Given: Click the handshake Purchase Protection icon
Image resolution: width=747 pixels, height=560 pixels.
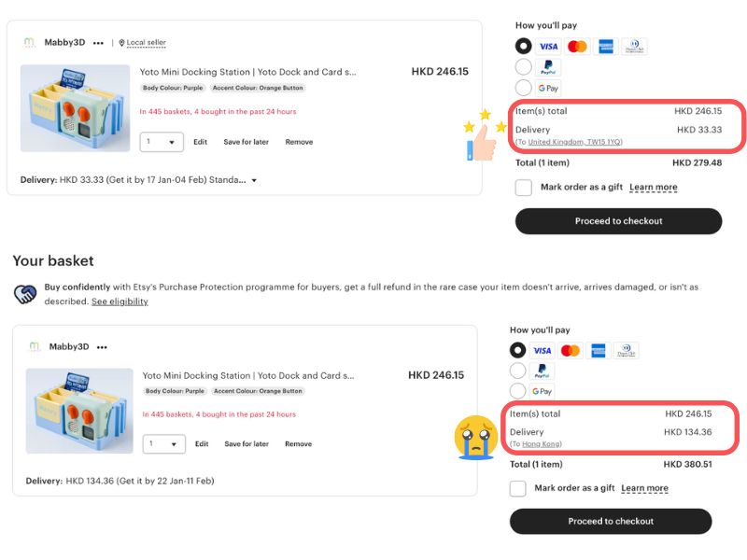Looking at the screenshot, I should [25, 294].
